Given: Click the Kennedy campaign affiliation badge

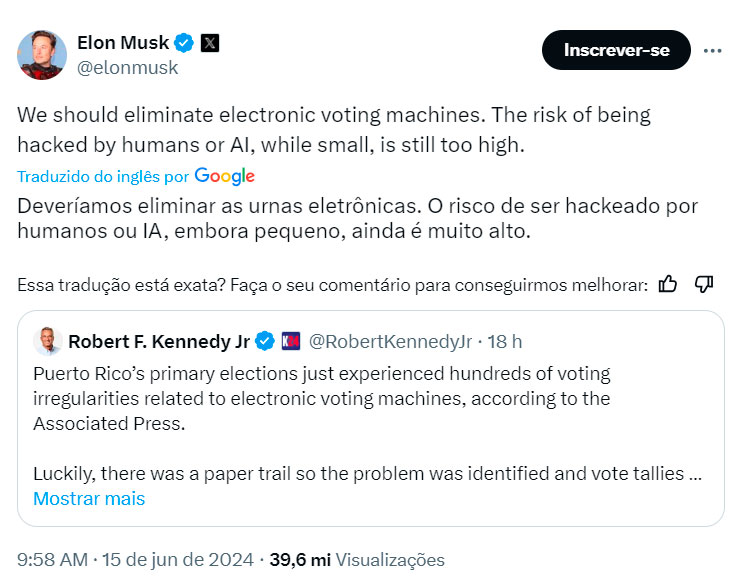Looking at the screenshot, I should tap(290, 341).
